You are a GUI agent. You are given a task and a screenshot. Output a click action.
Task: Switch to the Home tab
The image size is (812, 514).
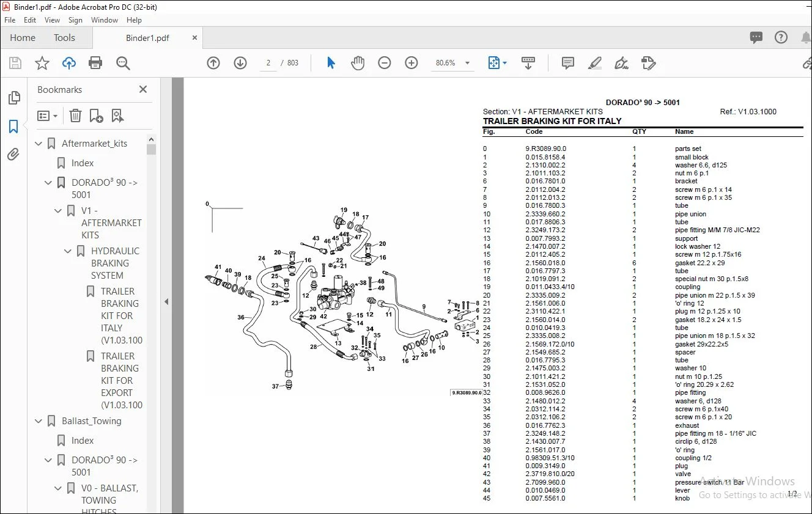(23, 38)
